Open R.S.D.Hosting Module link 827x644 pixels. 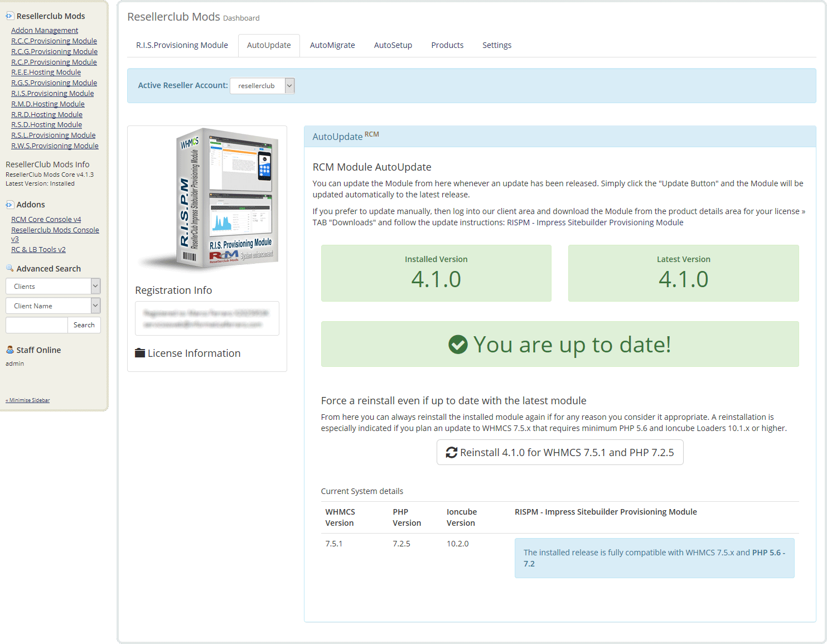[x=46, y=125]
